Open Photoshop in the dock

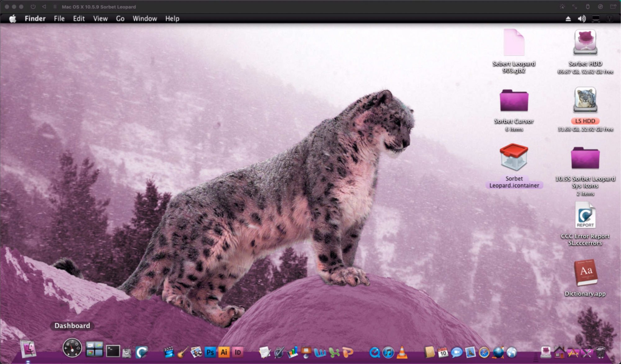210,352
